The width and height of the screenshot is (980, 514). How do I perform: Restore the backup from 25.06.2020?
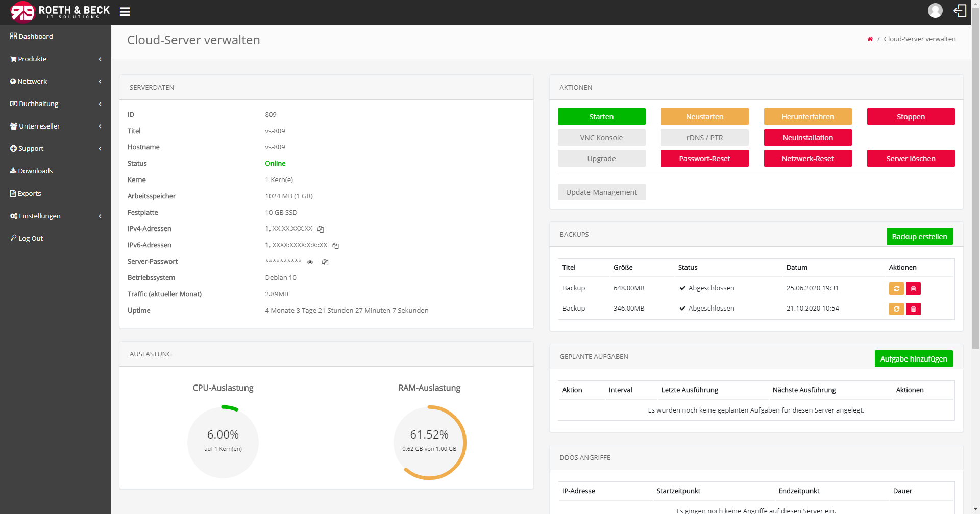click(x=896, y=289)
